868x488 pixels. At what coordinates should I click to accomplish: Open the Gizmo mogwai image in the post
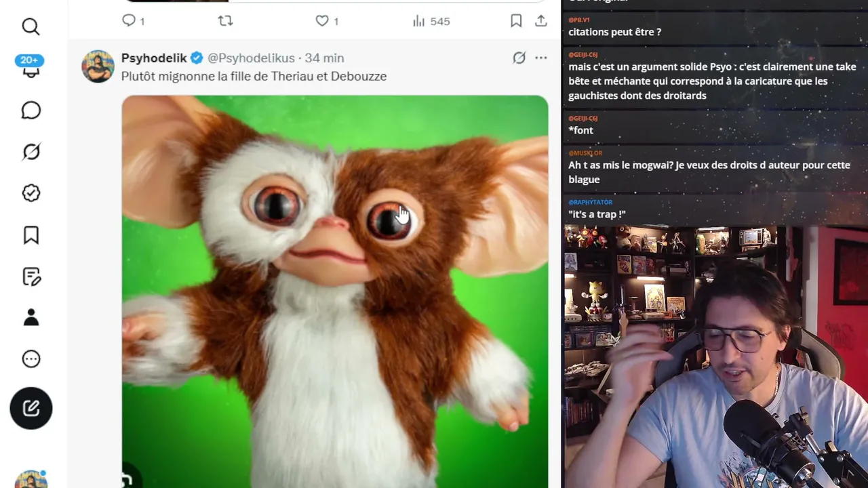click(335, 291)
